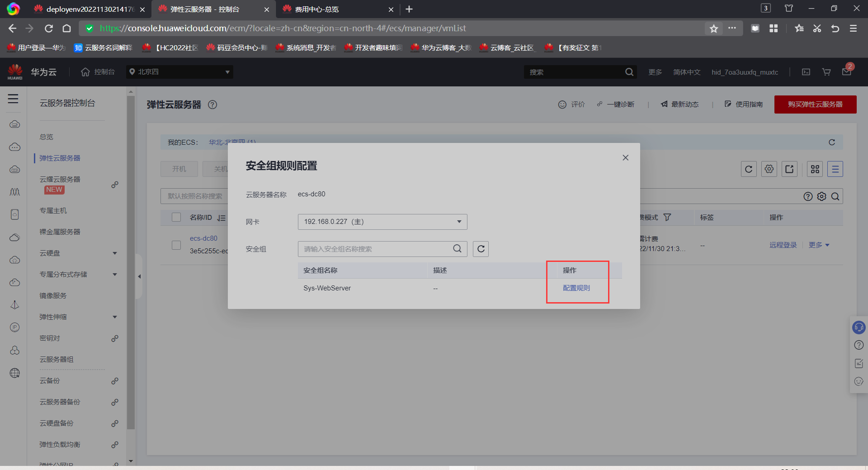Expand the 更多 actions dropdown in table row

point(819,245)
